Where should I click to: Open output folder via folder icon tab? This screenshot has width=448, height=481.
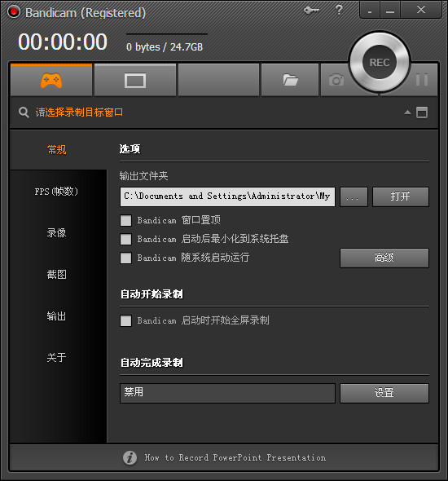click(290, 81)
